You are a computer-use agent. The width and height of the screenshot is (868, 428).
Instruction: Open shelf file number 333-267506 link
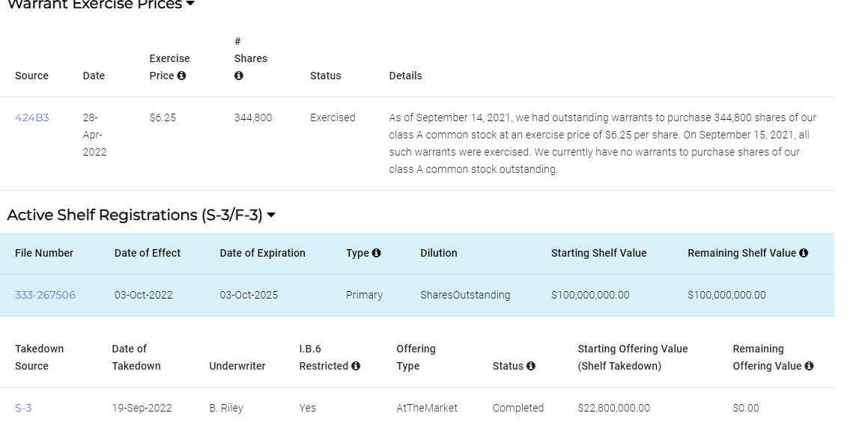point(46,296)
